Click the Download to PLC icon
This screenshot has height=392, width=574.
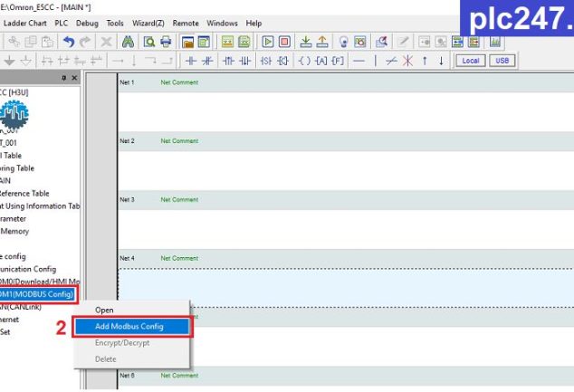tap(306, 42)
